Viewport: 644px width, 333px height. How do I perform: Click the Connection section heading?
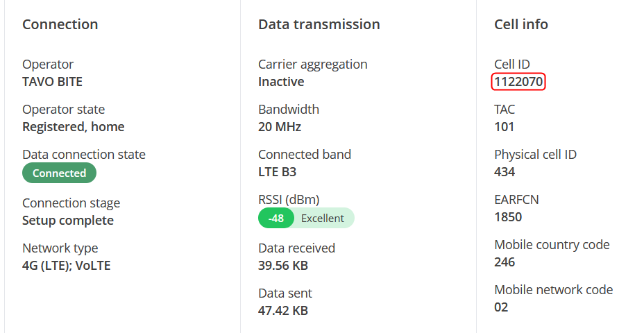pyautogui.click(x=60, y=24)
